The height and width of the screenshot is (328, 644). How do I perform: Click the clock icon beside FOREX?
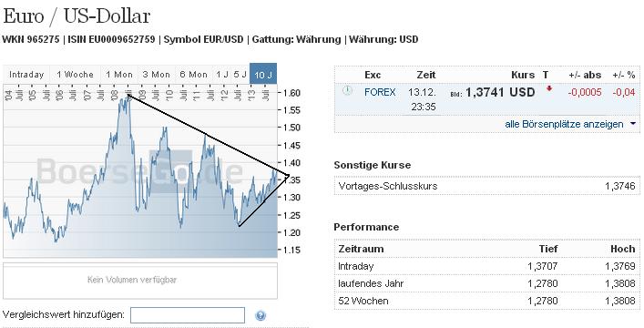click(347, 90)
